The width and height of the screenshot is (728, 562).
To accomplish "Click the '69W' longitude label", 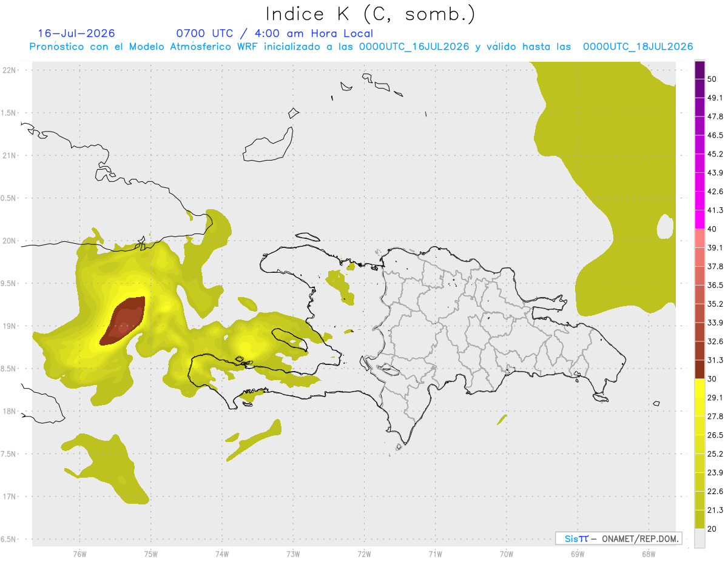I will 578,554.
